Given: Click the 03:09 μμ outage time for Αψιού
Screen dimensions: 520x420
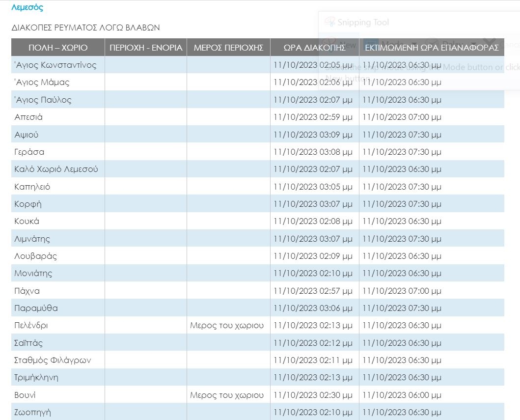Looking at the screenshot, I should pos(313,135).
